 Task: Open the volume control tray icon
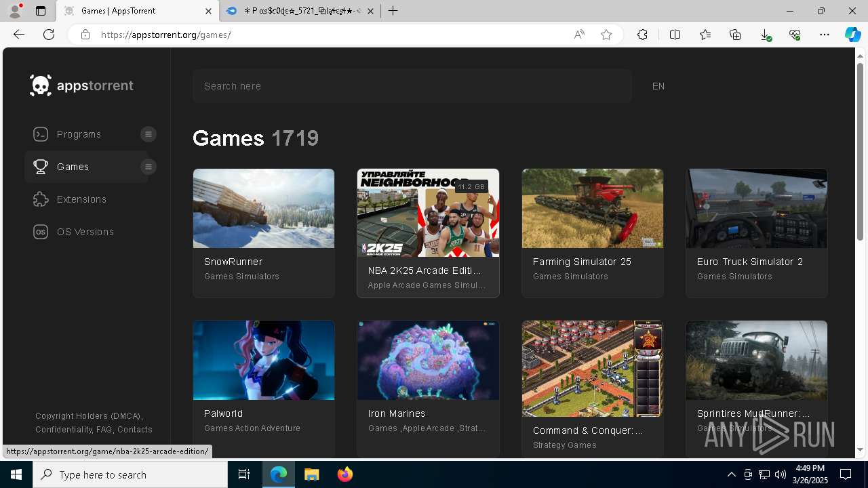tap(781, 474)
